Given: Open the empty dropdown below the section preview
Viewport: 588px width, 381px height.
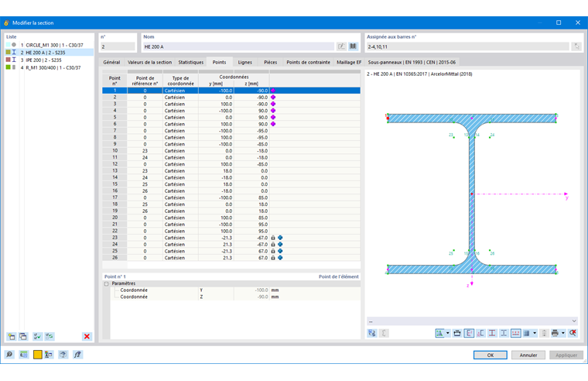Looking at the screenshot, I should point(472,321).
